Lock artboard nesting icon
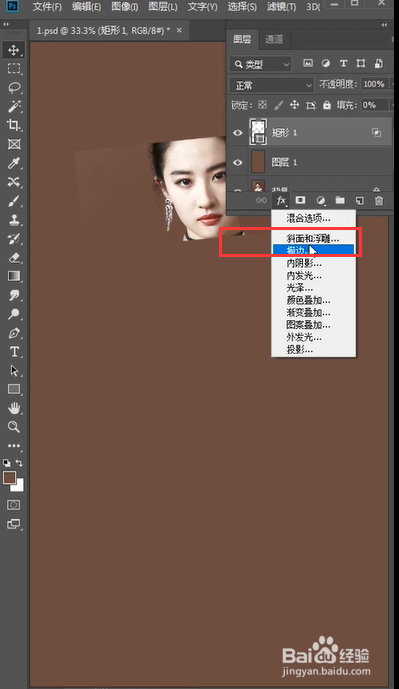The height and width of the screenshot is (689, 399). click(311, 105)
